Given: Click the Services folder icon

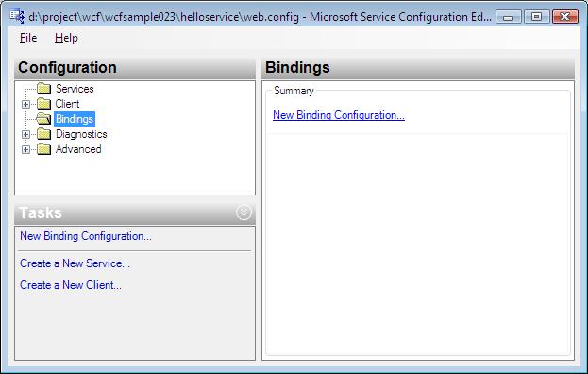Looking at the screenshot, I should (x=43, y=89).
